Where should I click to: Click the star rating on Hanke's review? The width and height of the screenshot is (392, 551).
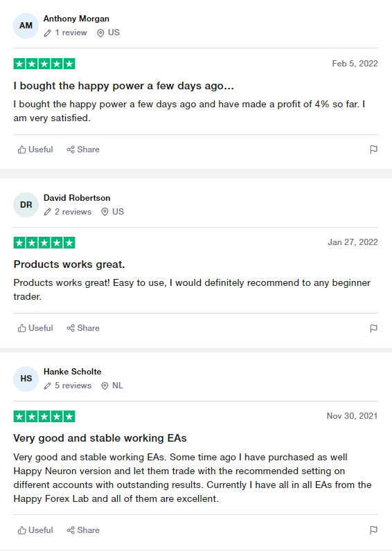44,417
